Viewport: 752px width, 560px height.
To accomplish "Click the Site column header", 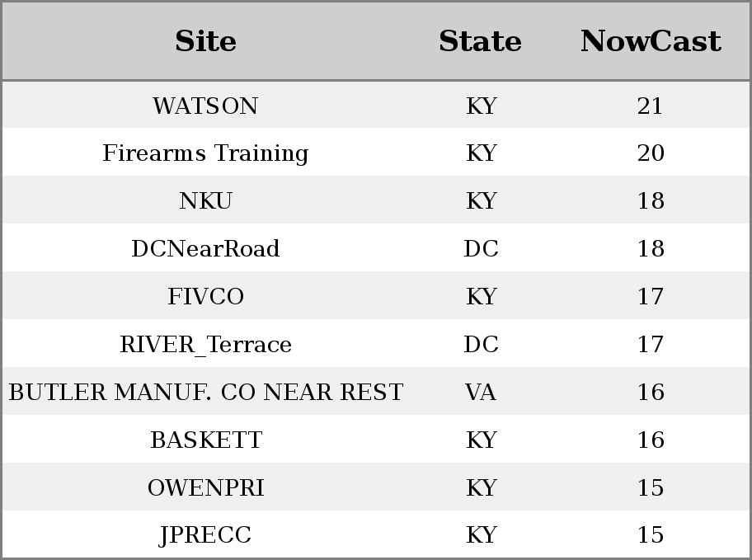I will click(205, 41).
